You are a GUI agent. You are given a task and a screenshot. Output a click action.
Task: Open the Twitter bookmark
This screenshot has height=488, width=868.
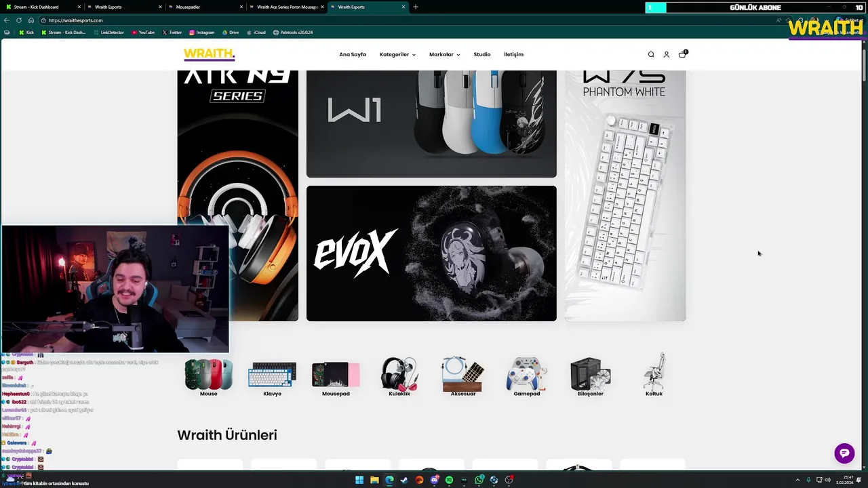(172, 33)
